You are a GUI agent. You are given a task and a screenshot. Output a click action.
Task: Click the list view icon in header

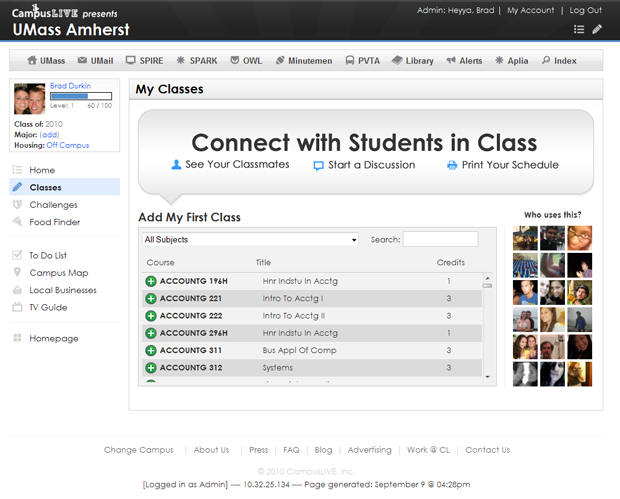click(579, 30)
